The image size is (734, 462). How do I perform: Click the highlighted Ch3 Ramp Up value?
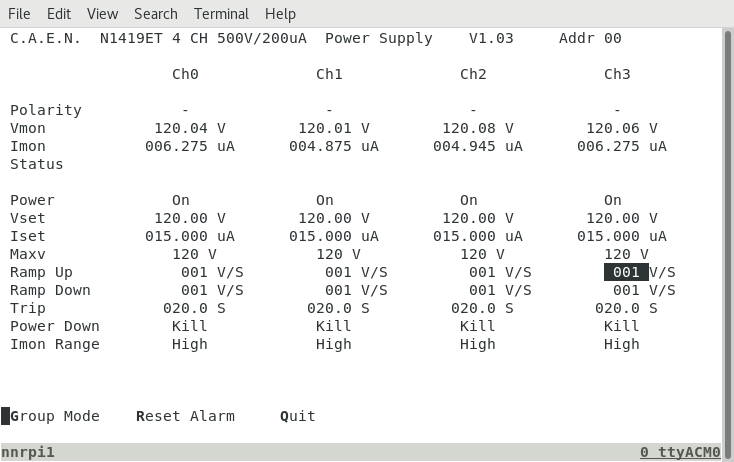626,272
